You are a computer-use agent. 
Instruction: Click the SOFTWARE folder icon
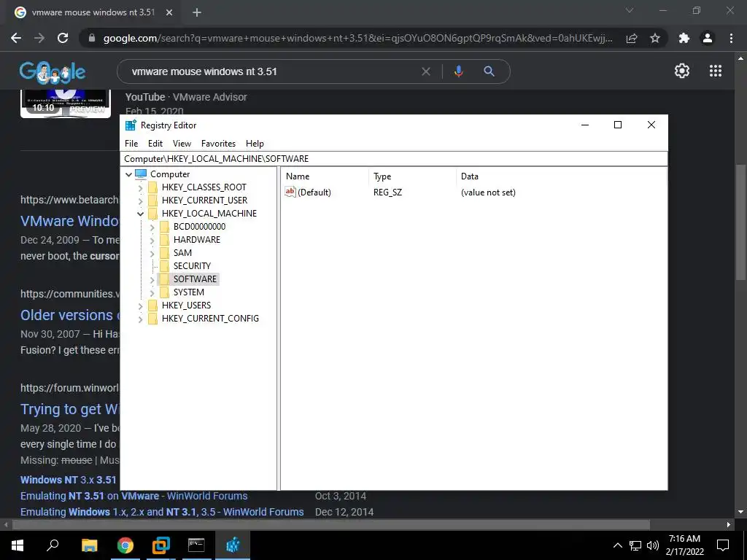point(164,279)
